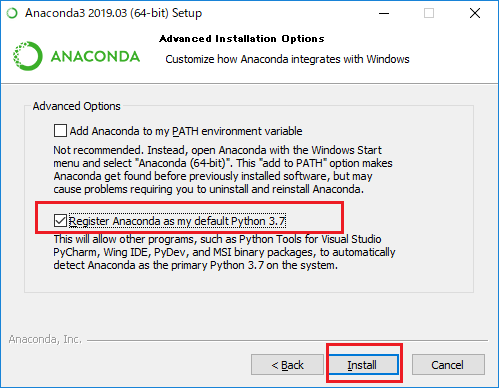Image resolution: width=499 pixels, height=388 pixels.
Task: Abort the setup using the Cancel button
Action: tap(448, 365)
